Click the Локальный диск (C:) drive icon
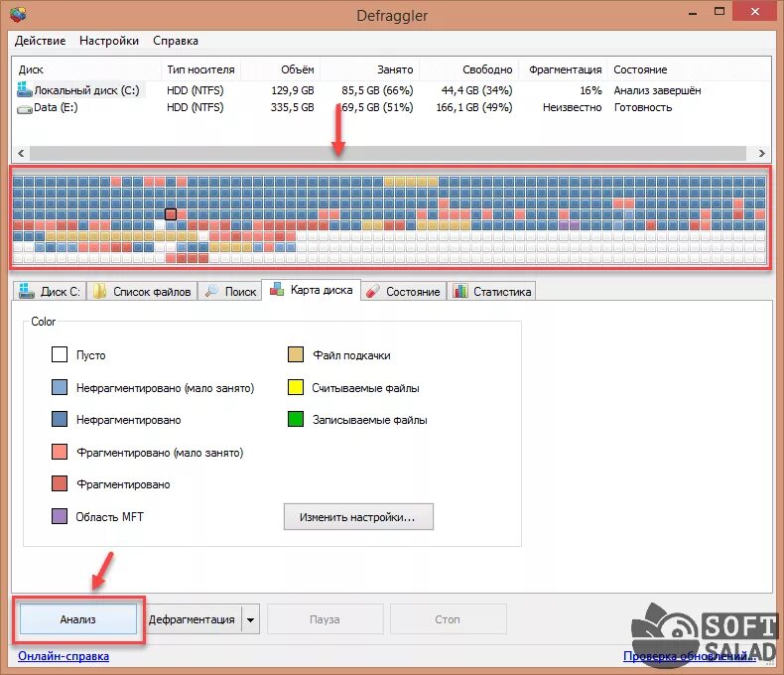 point(25,90)
